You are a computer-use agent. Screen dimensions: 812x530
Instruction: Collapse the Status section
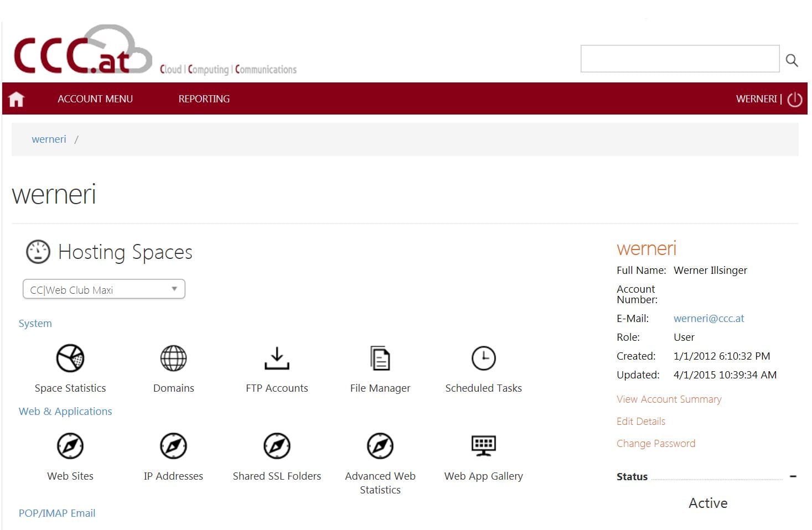coord(793,476)
